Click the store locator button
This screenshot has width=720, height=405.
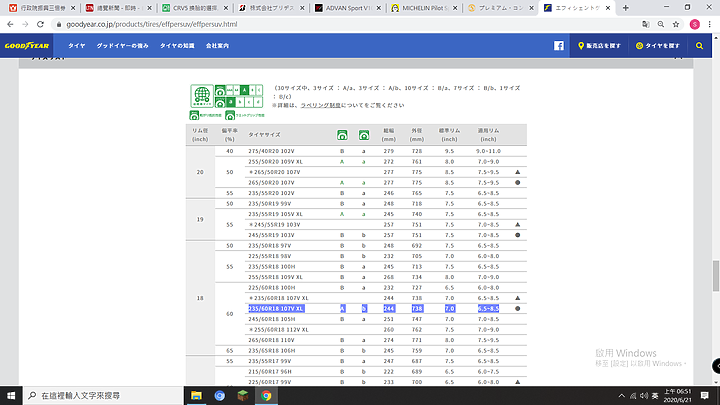(x=599, y=45)
